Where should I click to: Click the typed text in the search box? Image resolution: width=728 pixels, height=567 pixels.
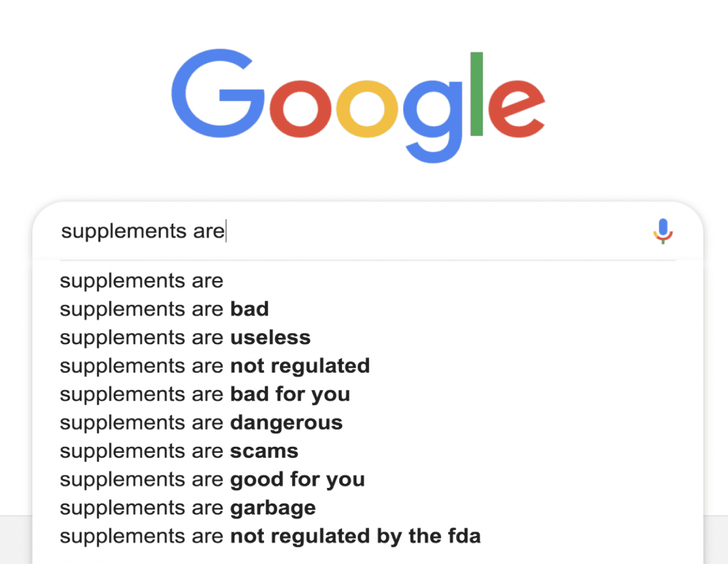click(x=143, y=231)
